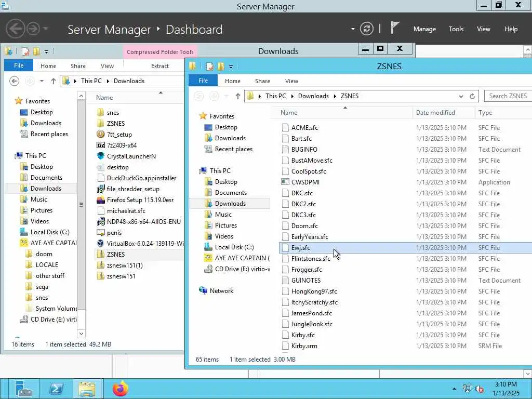The image size is (532, 399).
Task: Open quick access toolbar dropdown in ZSNES
Action: pyautogui.click(x=231, y=67)
